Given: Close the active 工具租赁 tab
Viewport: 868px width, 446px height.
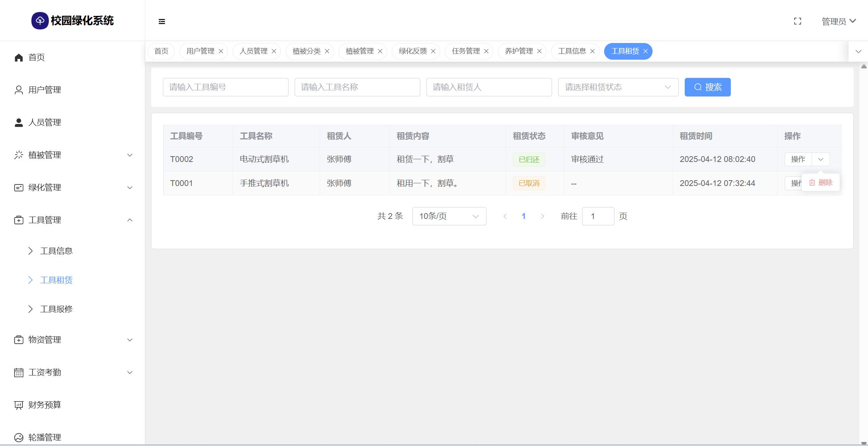Looking at the screenshot, I should pyautogui.click(x=645, y=51).
